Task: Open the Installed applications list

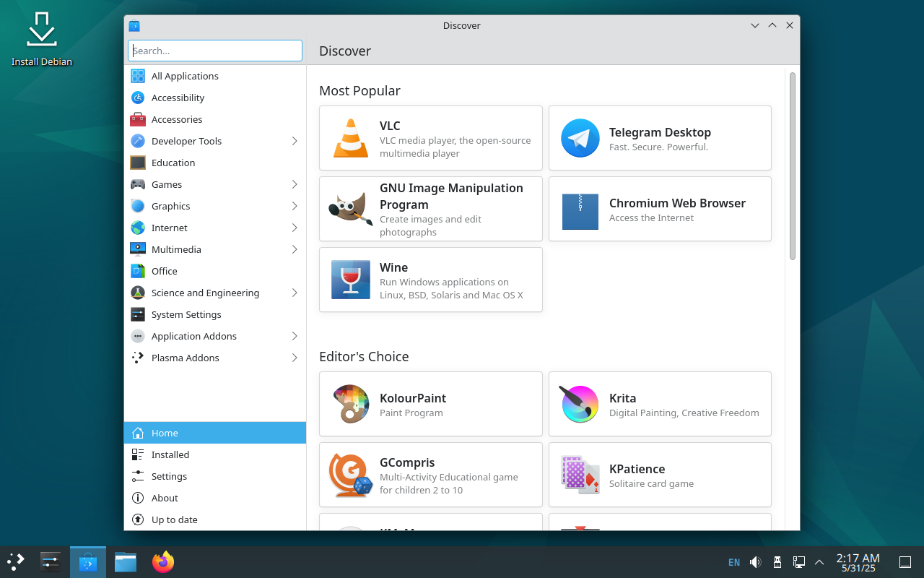Action: coord(215,454)
